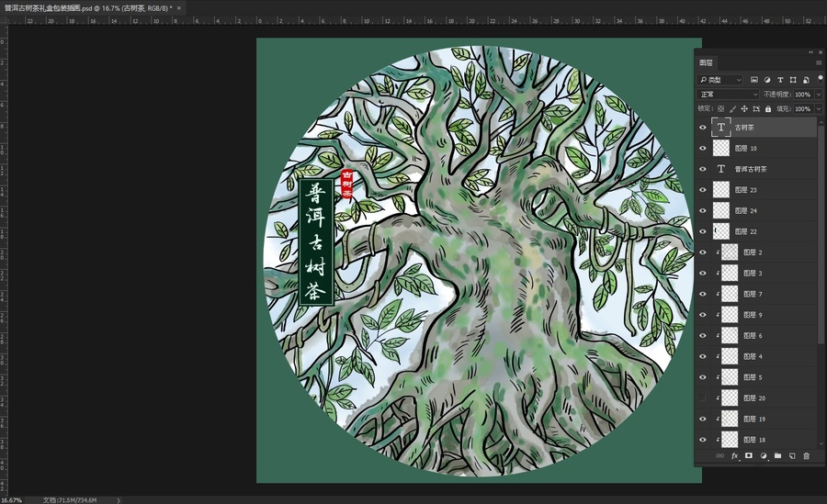Screen dimensions: 827x504
Task: Filter layers by adjustment layer icon
Action: coord(767,80)
